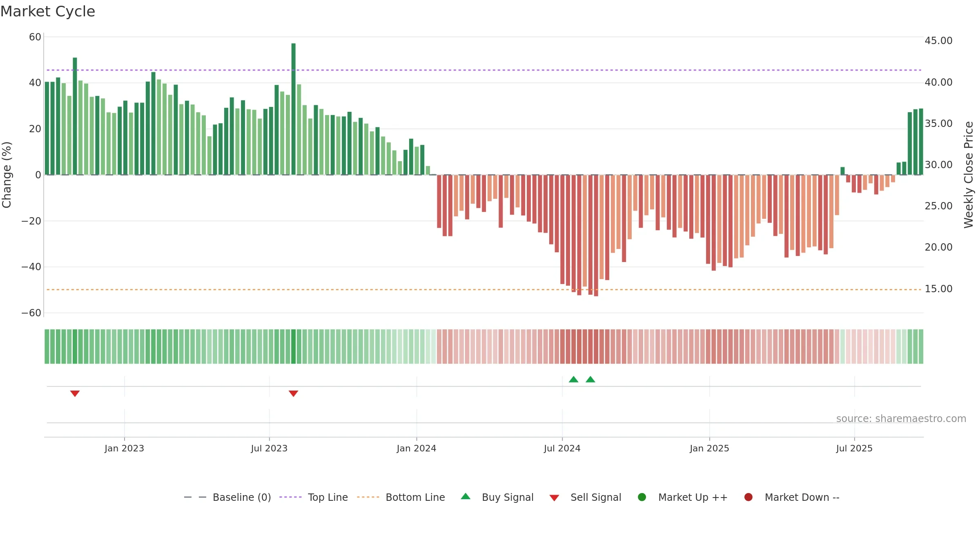
Task: Toggle the Market Down -- legend entry
Action: 792,497
